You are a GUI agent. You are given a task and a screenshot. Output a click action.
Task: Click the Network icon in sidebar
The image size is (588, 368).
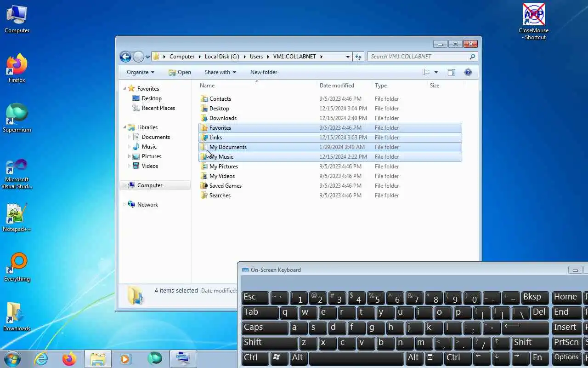click(132, 205)
